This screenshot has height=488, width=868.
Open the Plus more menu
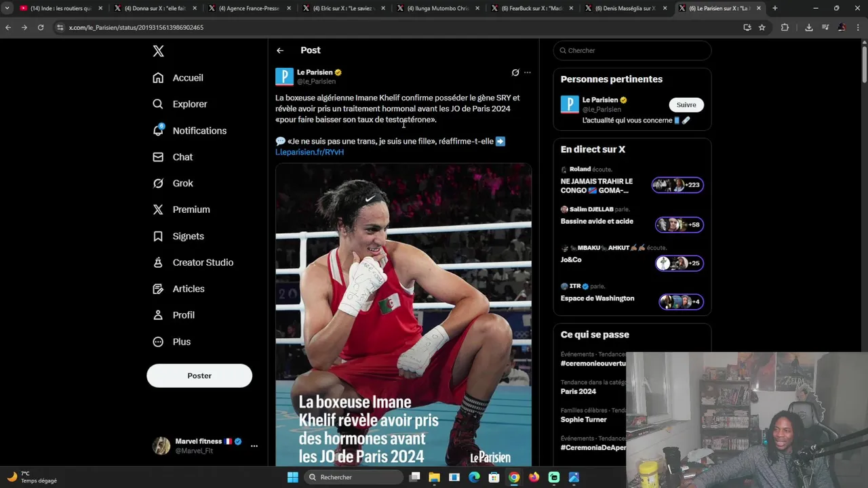coord(172,342)
